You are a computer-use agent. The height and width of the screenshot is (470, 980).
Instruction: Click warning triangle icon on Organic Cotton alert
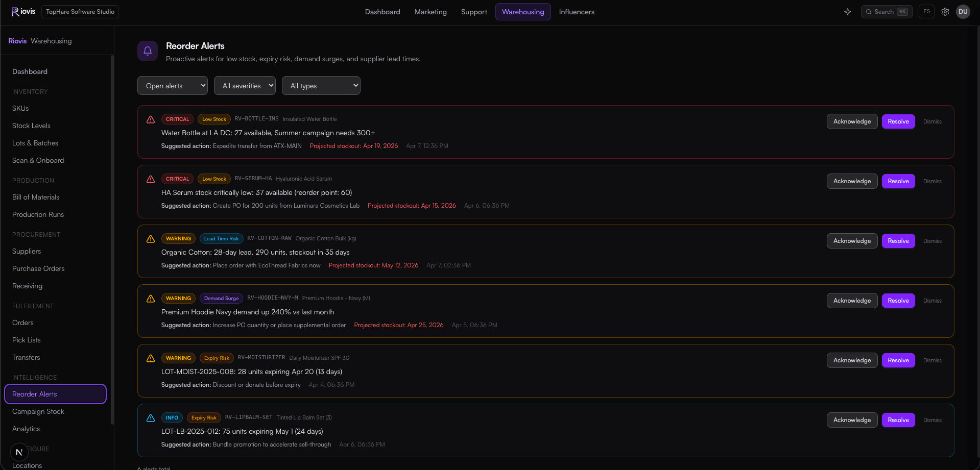pyautogui.click(x=151, y=239)
